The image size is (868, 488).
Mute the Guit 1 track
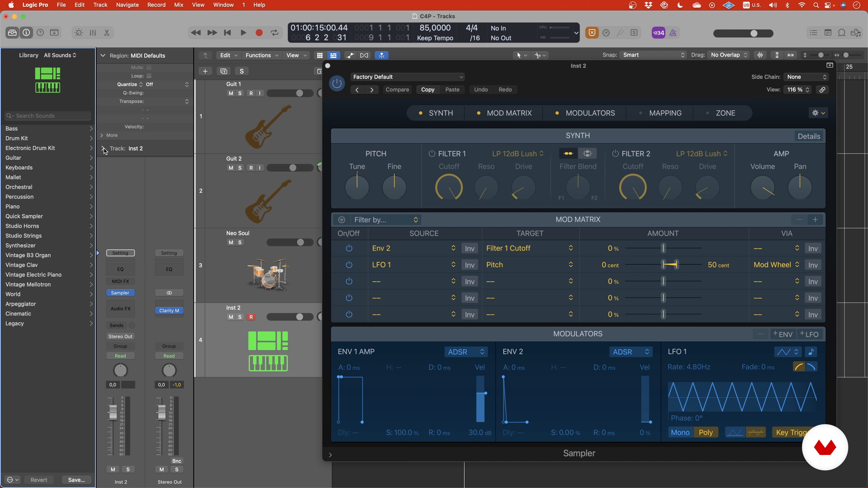point(231,93)
